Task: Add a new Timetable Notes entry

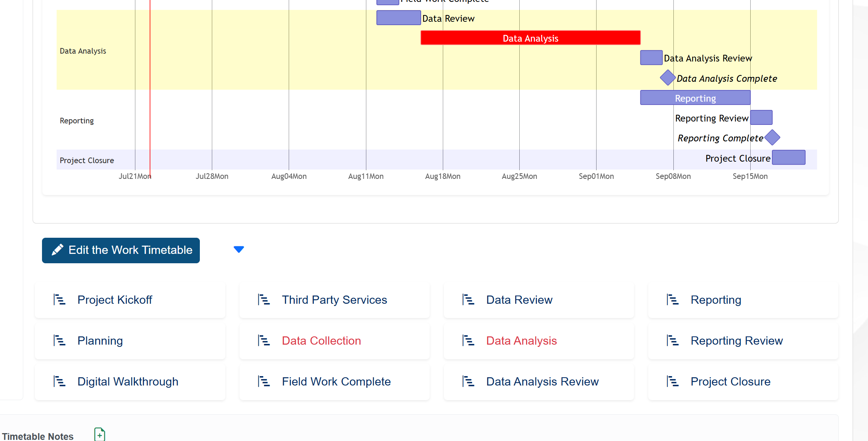Action: (x=100, y=435)
